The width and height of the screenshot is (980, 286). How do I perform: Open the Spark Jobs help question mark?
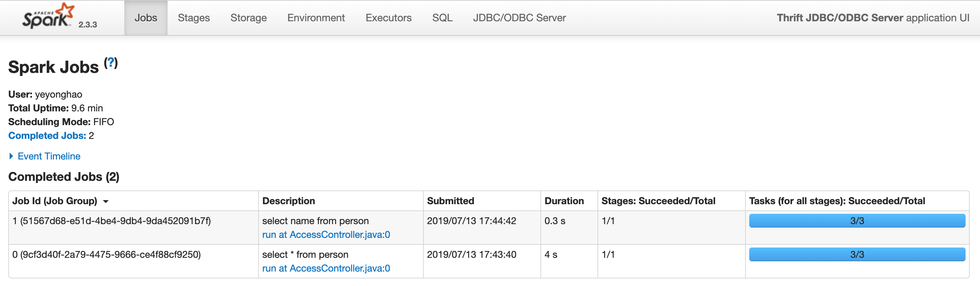111,63
